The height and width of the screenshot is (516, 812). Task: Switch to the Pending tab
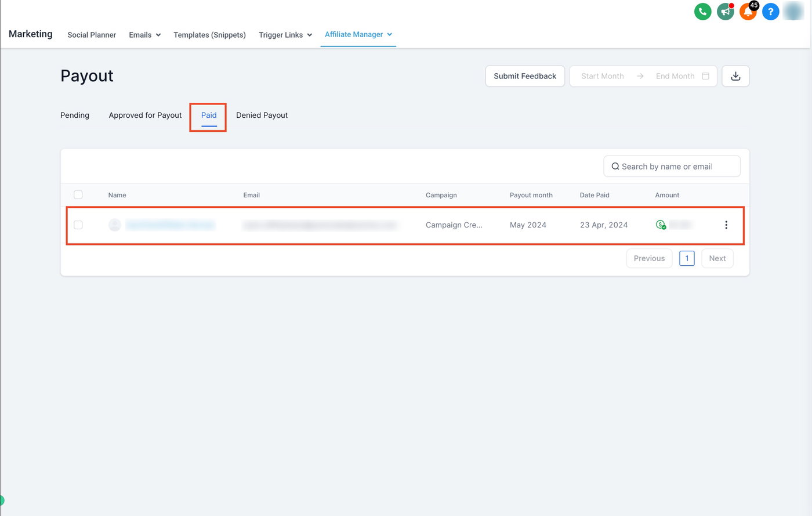pos(75,115)
